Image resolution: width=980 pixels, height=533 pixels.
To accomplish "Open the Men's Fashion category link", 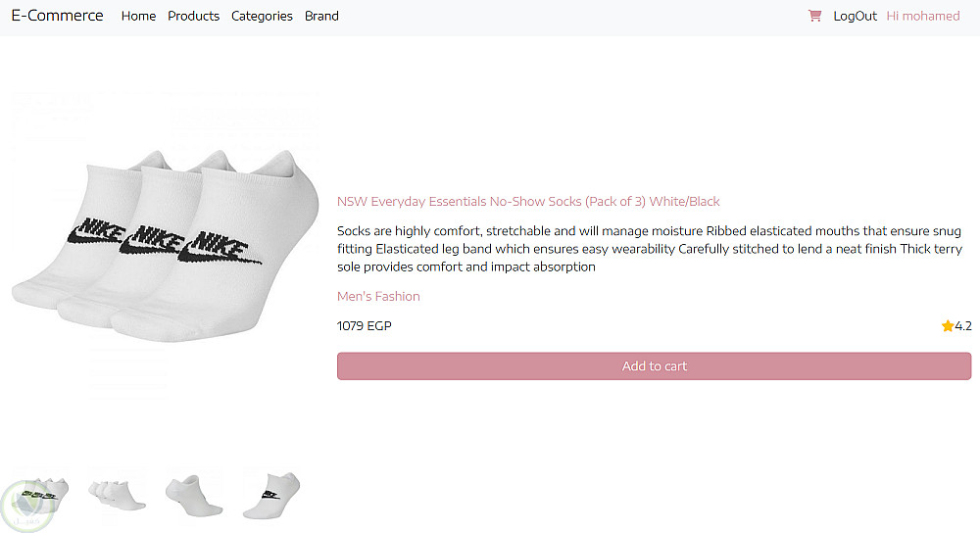I will point(378,297).
